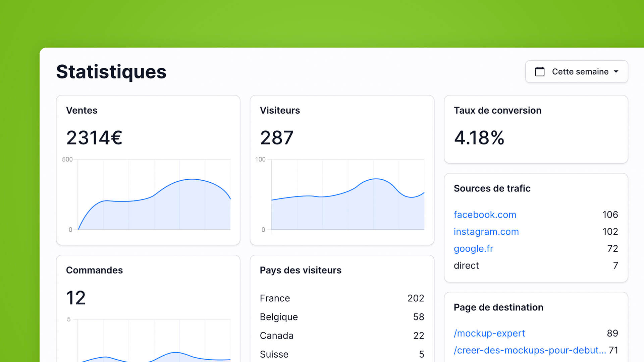The width and height of the screenshot is (644, 362).
Task: Click the 71 count for /creer-des-mockups page
Action: pos(613,350)
